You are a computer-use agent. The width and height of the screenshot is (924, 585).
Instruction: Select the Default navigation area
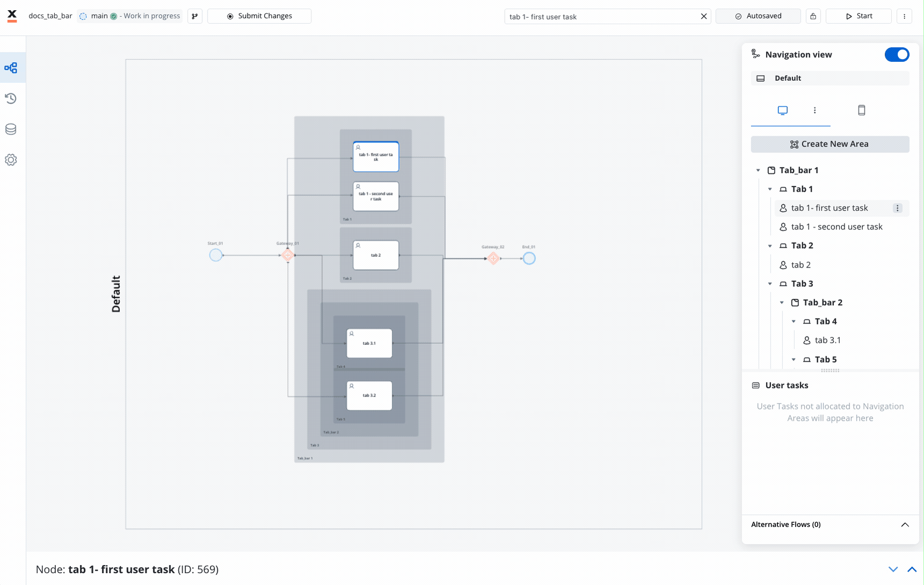(x=830, y=78)
